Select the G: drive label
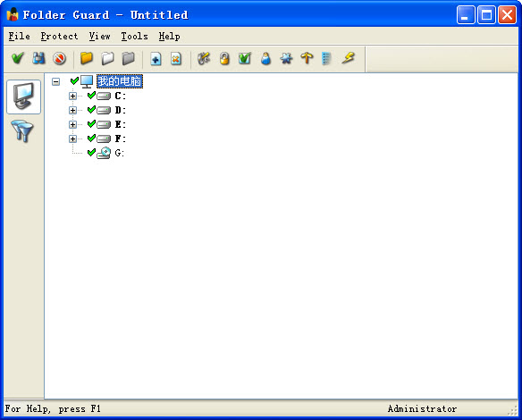Image resolution: width=522 pixels, height=420 pixels. coord(120,153)
